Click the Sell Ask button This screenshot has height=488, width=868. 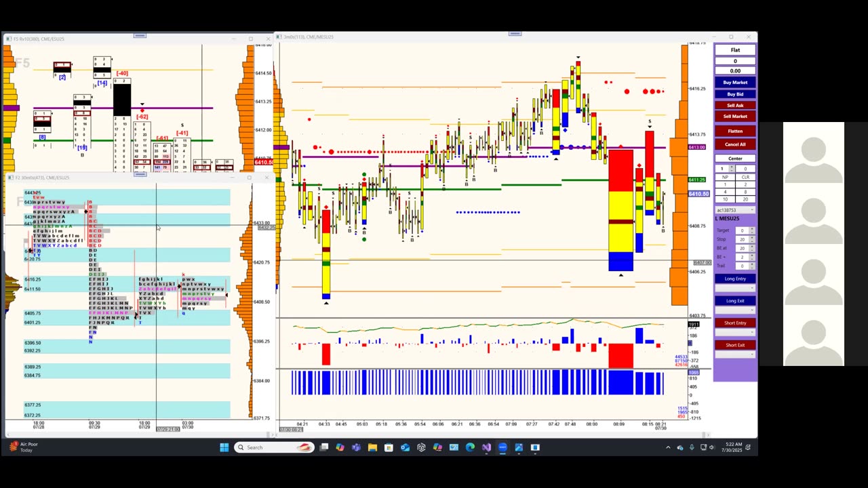click(735, 105)
